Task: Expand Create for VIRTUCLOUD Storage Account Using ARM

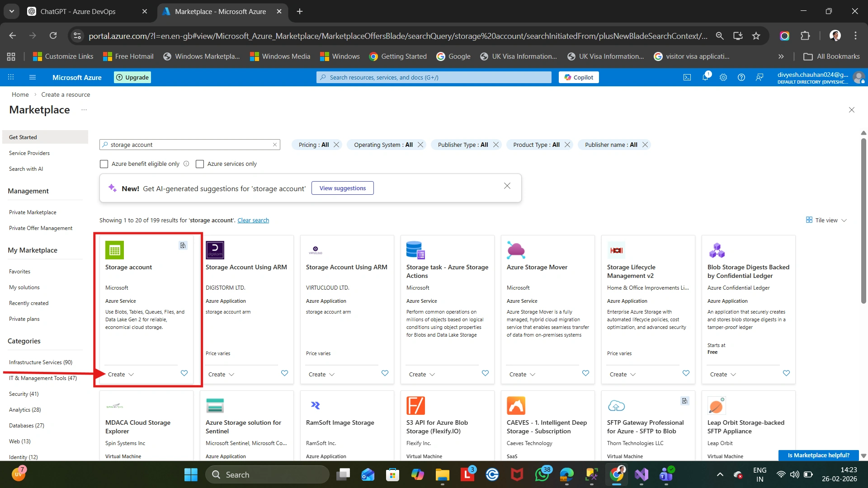Action: click(x=321, y=374)
